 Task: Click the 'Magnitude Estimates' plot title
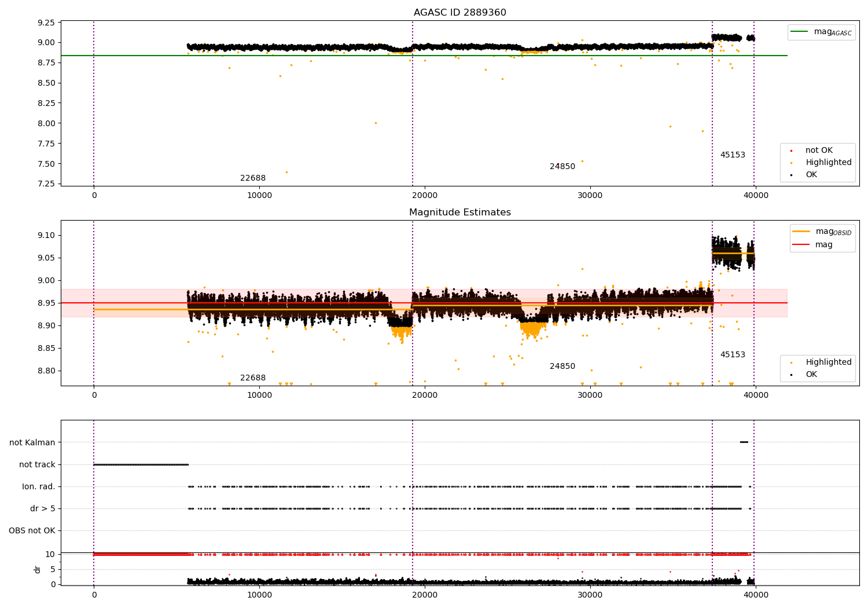point(460,213)
